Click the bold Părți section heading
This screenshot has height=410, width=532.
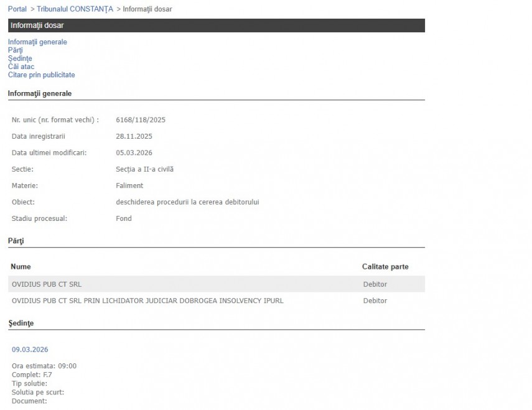point(16,241)
